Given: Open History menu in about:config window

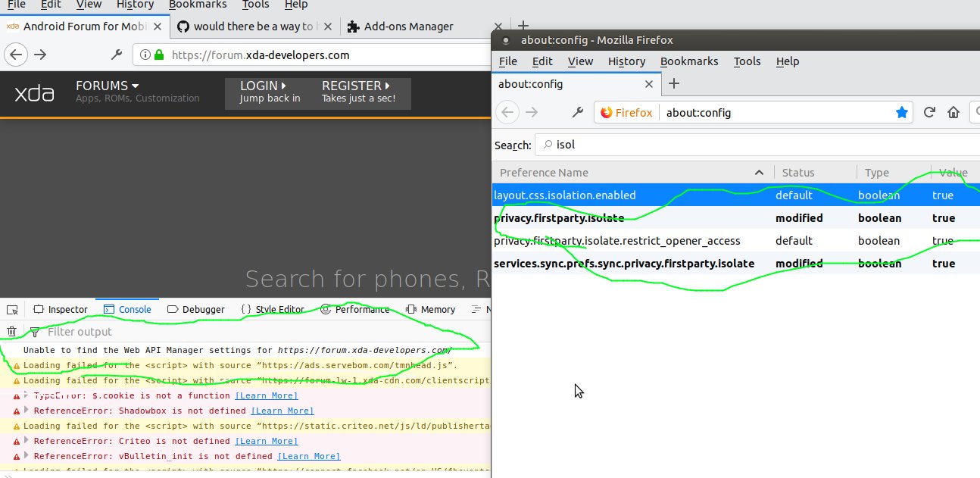Looking at the screenshot, I should (x=626, y=61).
